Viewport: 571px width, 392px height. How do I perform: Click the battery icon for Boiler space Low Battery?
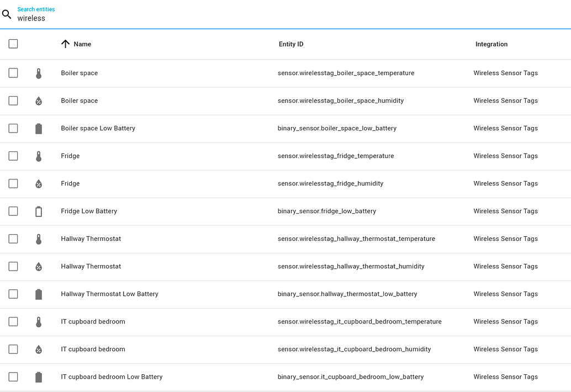(x=39, y=128)
